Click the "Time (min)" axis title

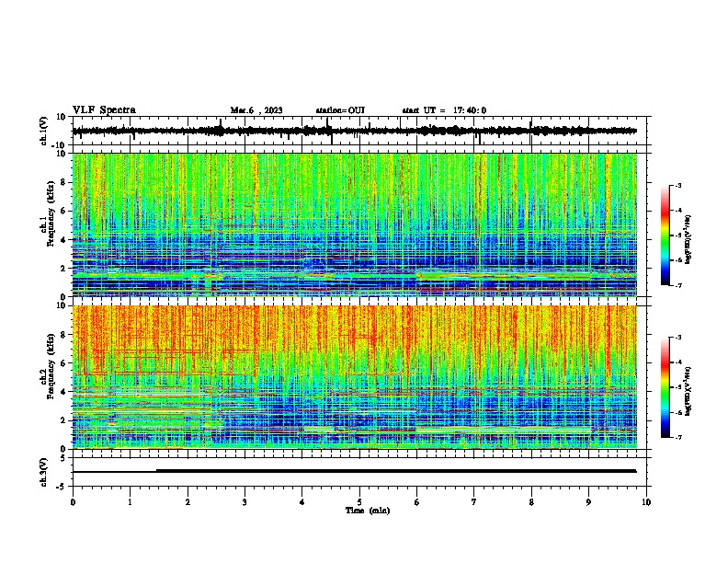click(x=368, y=511)
